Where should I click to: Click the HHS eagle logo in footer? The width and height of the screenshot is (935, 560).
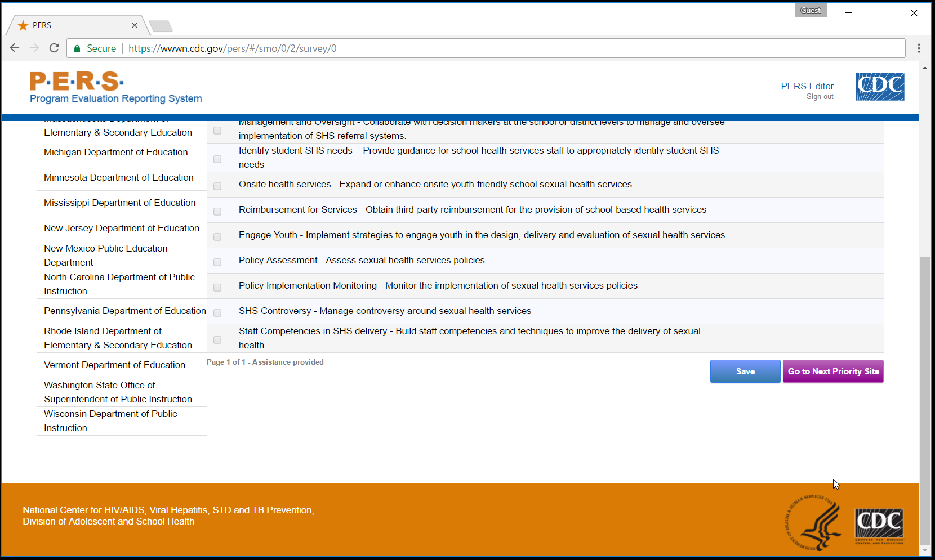[x=813, y=522]
